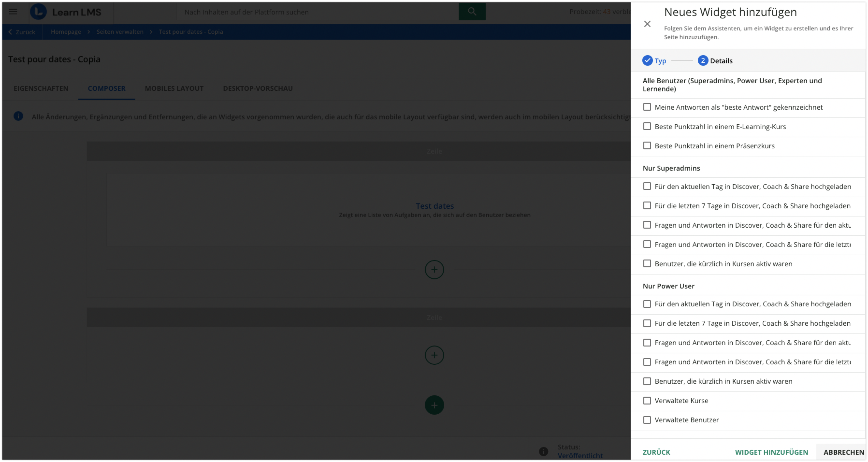Check Superadmins 'Benutzer, die kürzlich in Kursen aktiv waren'
Image resolution: width=868 pixels, height=462 pixels.
pos(647,264)
